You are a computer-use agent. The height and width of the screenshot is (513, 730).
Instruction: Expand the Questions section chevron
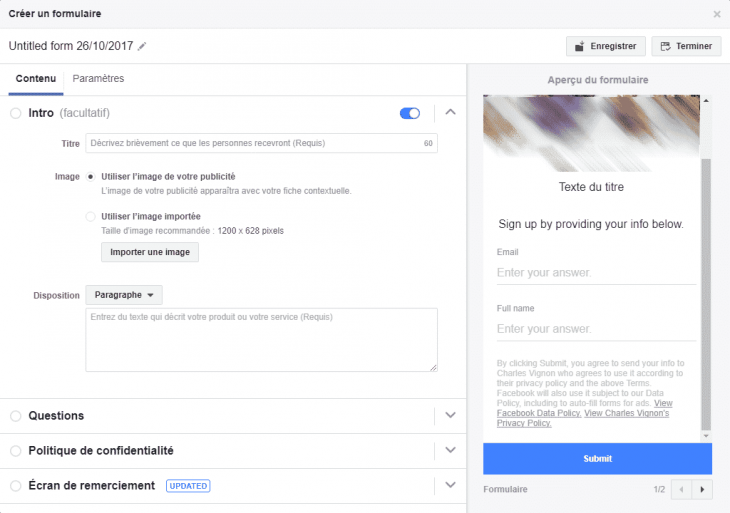tap(450, 415)
